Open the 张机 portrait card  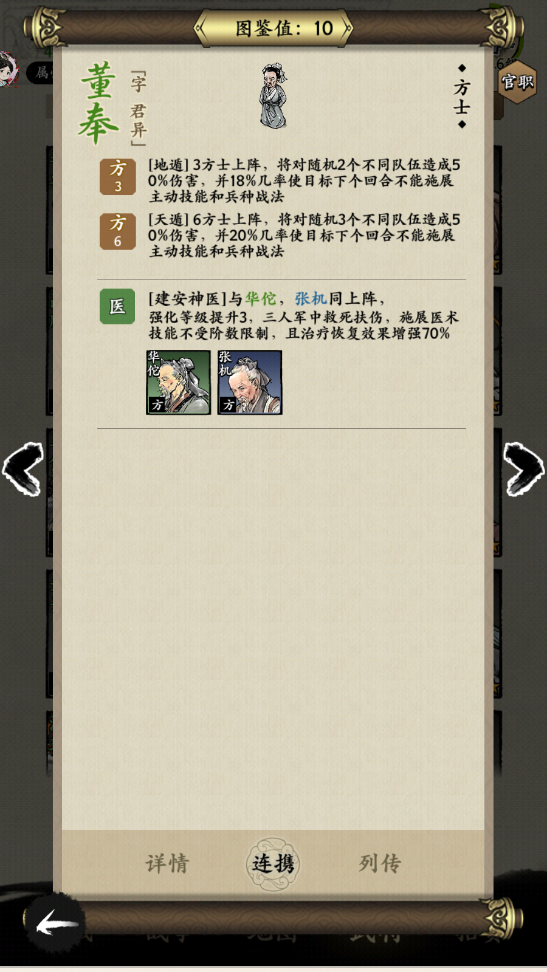tap(250, 382)
